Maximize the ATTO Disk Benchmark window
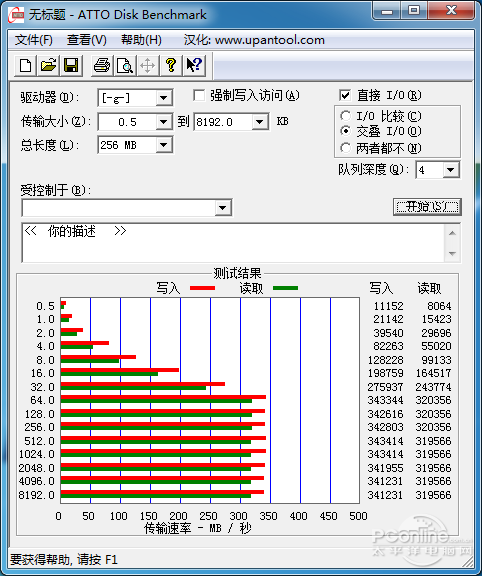The width and height of the screenshot is (482, 576). [x=414, y=11]
